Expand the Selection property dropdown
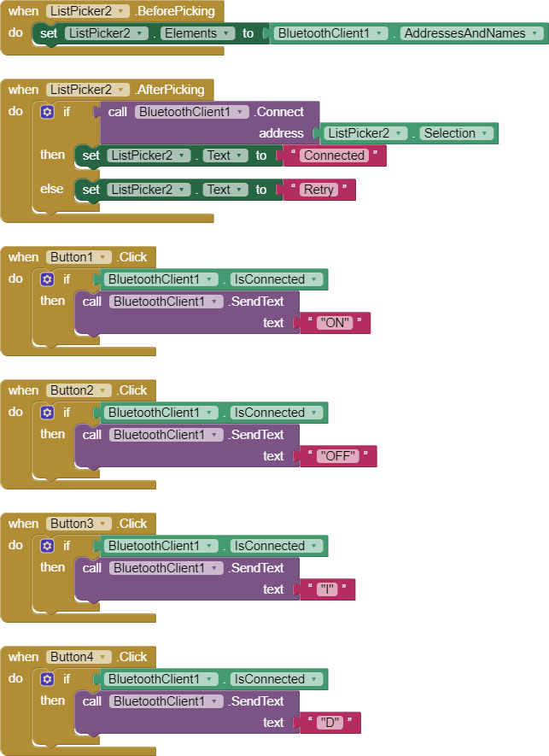This screenshot has width=549, height=756. [456, 133]
